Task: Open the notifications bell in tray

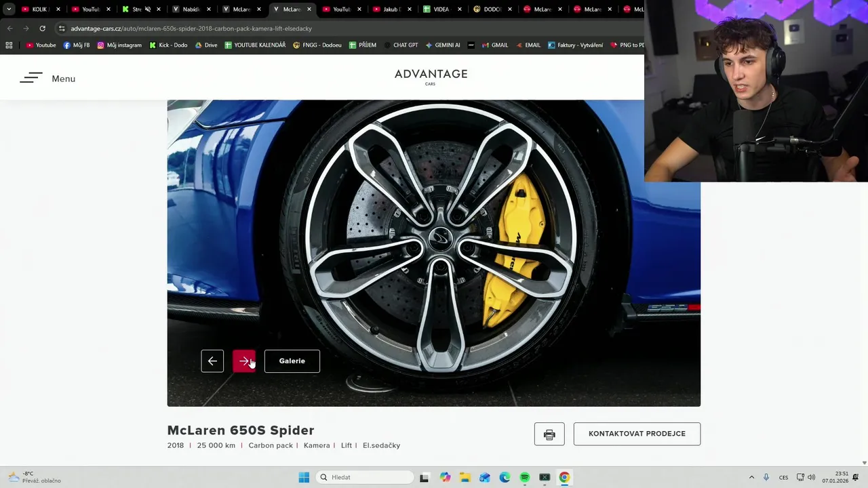Action: point(856,477)
